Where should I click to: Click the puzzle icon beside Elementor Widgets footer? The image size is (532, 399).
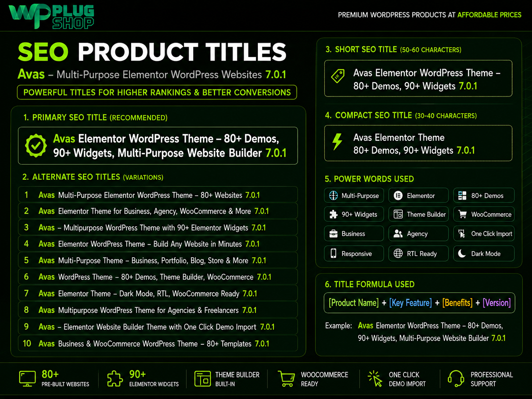click(115, 379)
